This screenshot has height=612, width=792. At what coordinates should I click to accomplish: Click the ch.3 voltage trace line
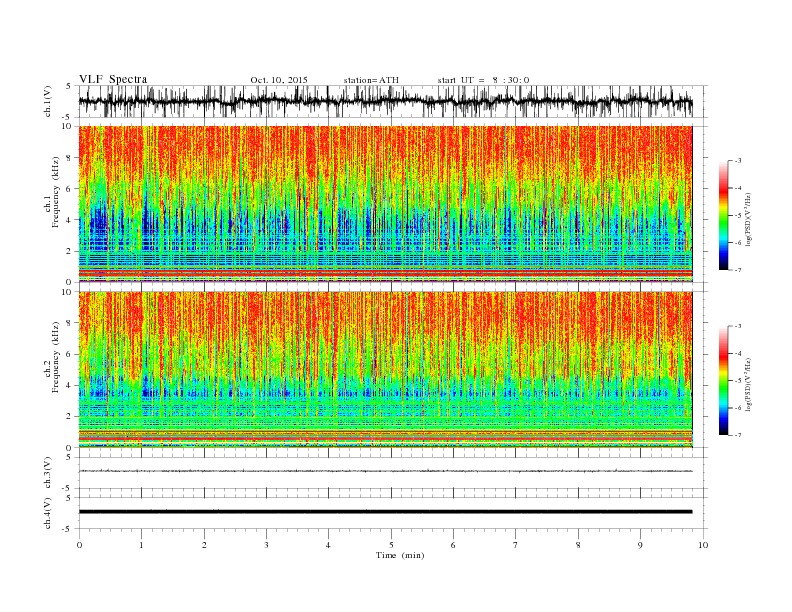[385, 471]
